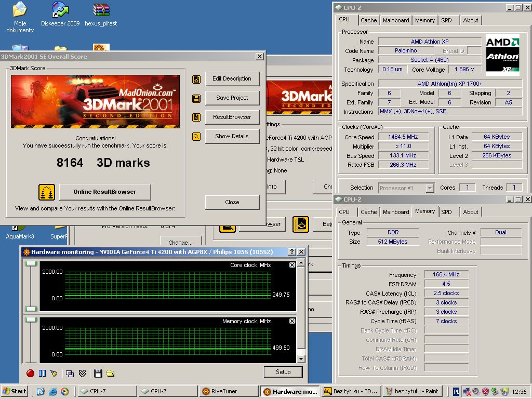The height and width of the screenshot is (399, 532).
Task: Open Internet Explorer quick launch icon
Action: pyautogui.click(x=53, y=391)
